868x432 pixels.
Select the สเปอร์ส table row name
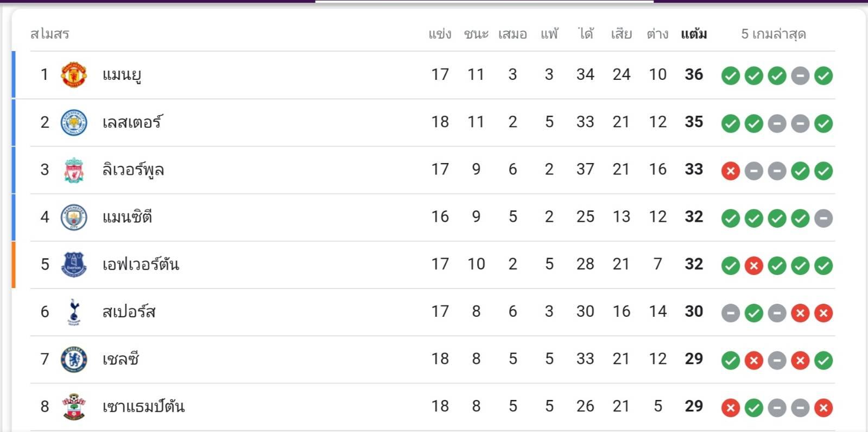(129, 312)
